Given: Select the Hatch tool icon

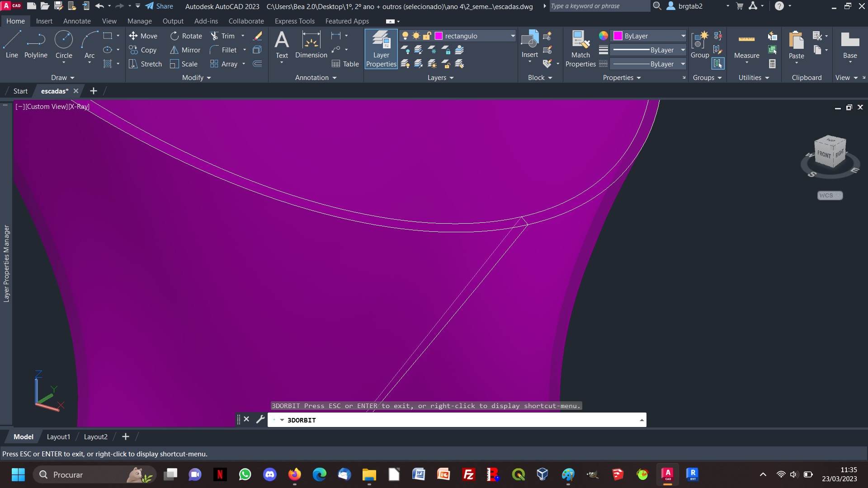Looking at the screenshot, I should [108, 64].
